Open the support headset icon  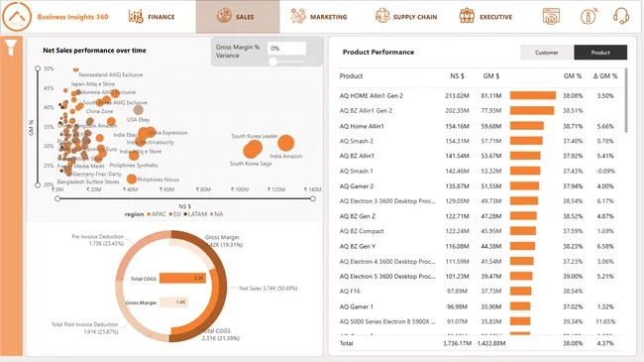click(621, 17)
